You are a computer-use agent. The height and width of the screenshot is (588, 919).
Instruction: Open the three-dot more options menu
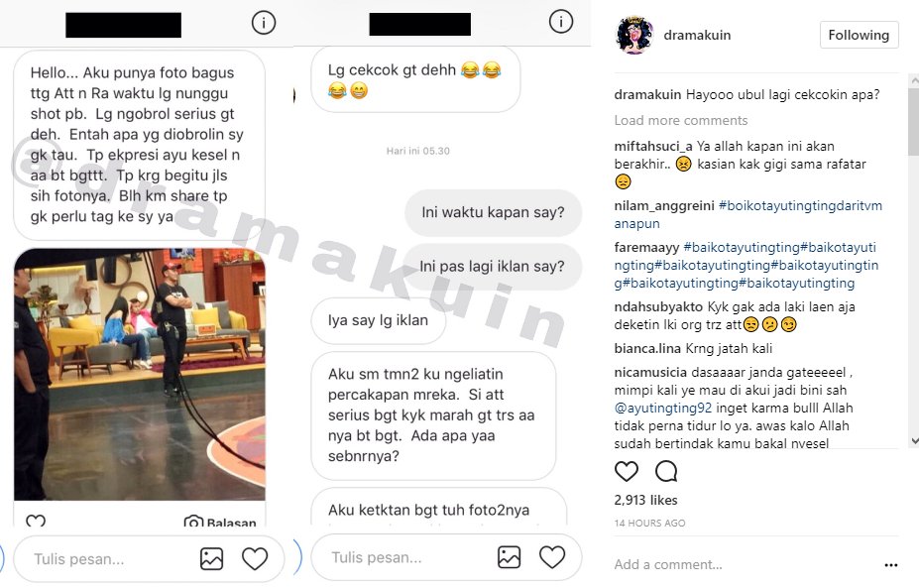pos(891,565)
